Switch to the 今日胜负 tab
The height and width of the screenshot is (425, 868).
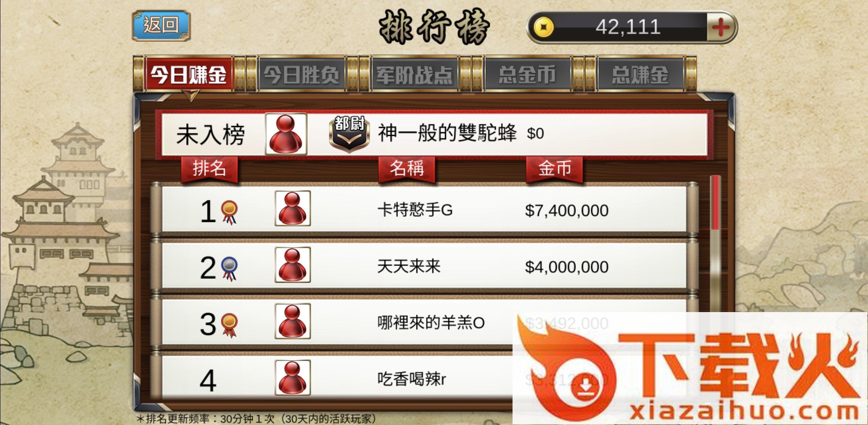tap(302, 74)
